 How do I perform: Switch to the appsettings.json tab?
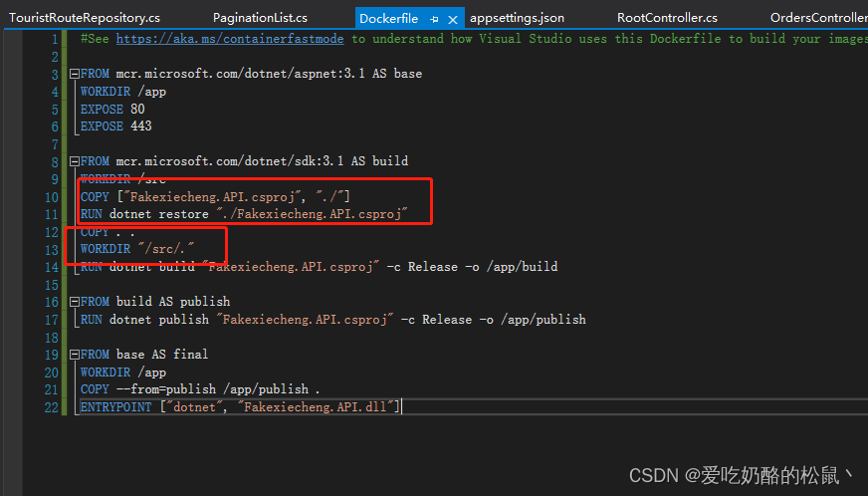click(517, 18)
